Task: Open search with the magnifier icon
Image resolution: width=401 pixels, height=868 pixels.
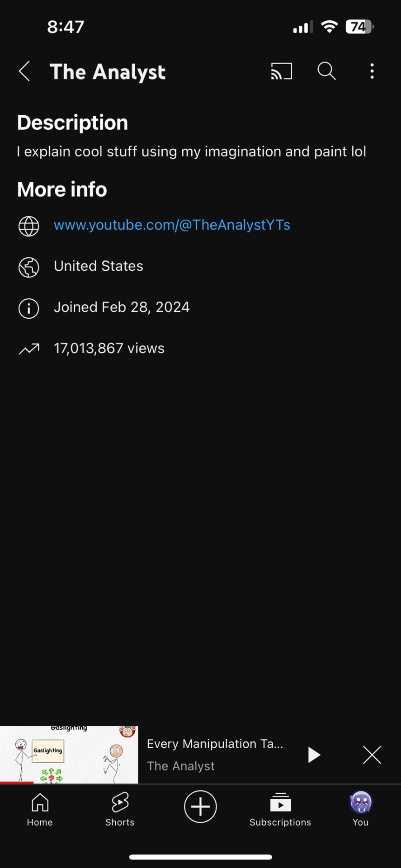Action: (326, 71)
